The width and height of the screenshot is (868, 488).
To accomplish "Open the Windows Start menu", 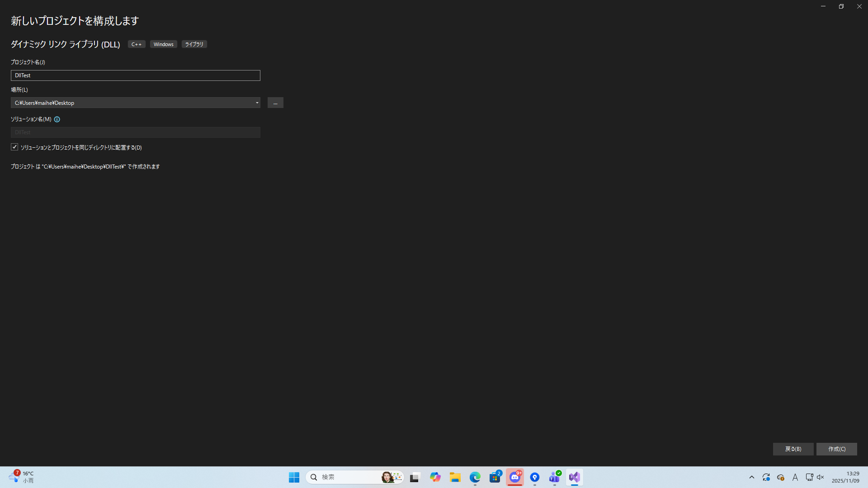I will pyautogui.click(x=294, y=477).
